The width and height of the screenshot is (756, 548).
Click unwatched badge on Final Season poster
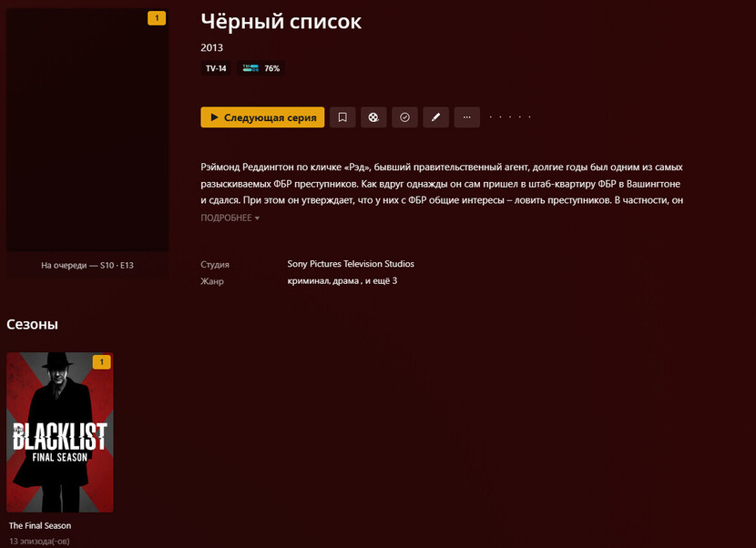102,362
